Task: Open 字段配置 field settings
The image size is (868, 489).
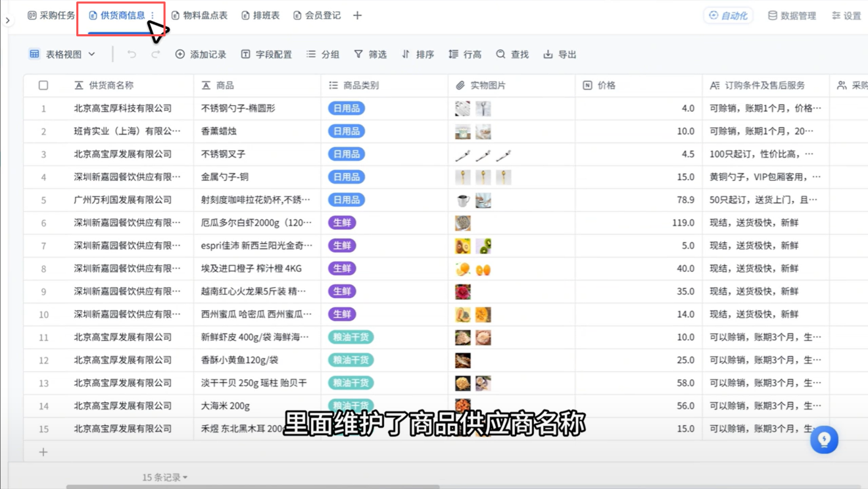Action: (266, 54)
